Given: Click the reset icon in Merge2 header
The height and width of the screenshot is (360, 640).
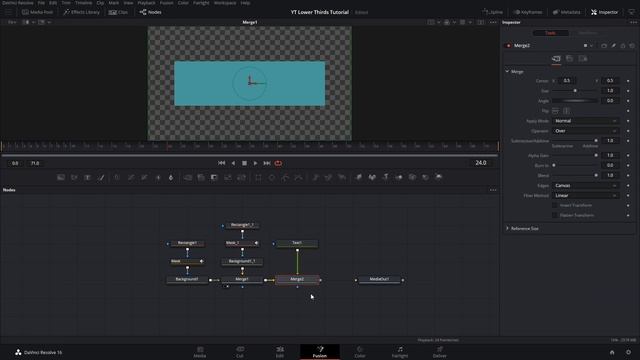Looking at the screenshot, I should point(632,46).
